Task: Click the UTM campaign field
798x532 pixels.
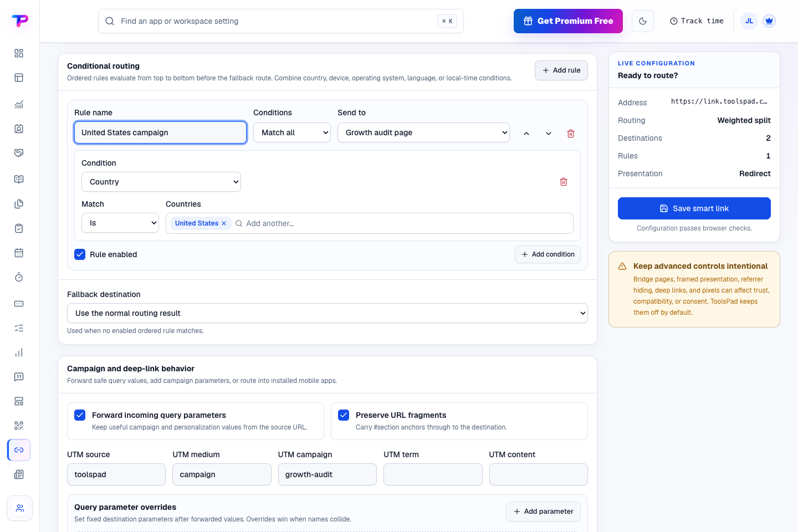Action: point(328,474)
